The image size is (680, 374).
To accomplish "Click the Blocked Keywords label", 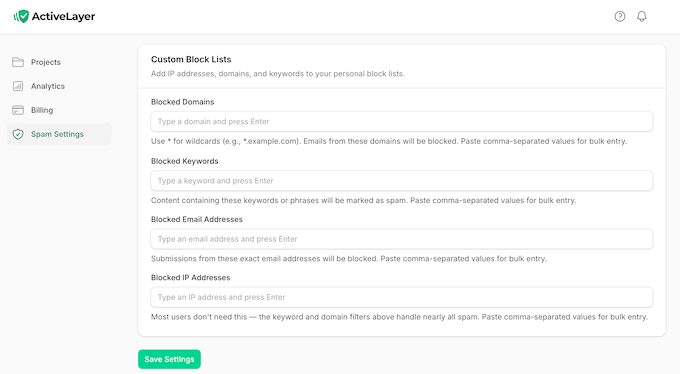I will 185,161.
